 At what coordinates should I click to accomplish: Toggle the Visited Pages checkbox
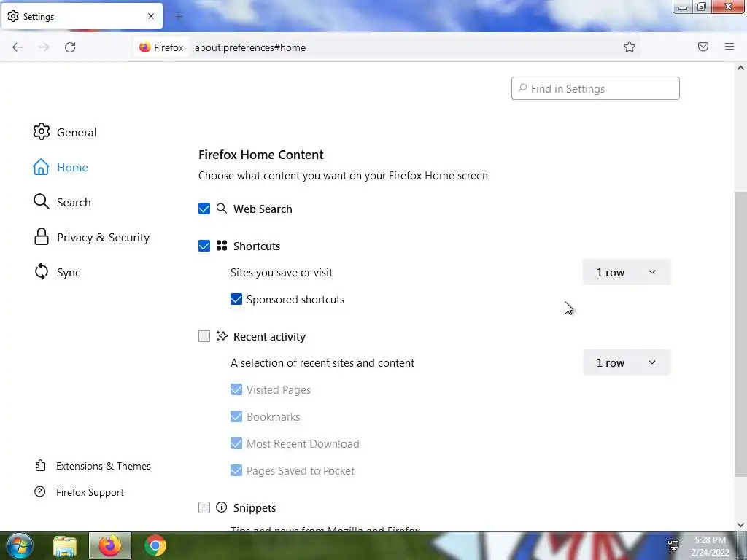coord(236,389)
